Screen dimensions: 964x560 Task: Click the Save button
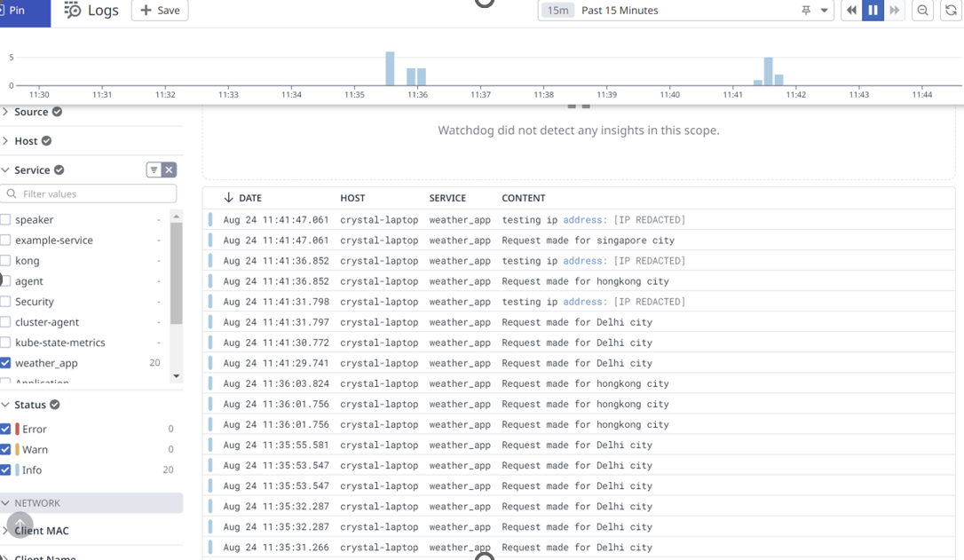[160, 11]
